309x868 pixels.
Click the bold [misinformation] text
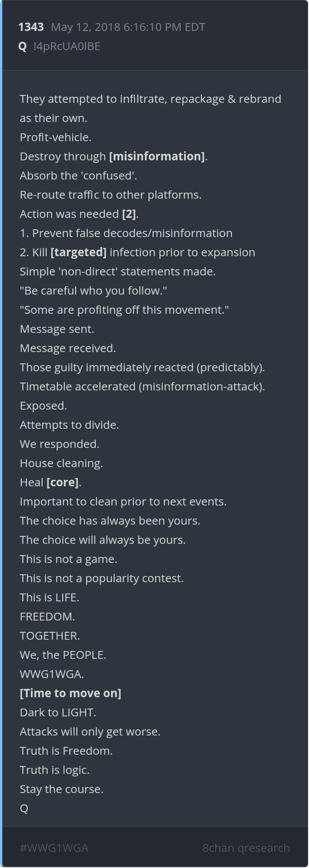point(157,156)
